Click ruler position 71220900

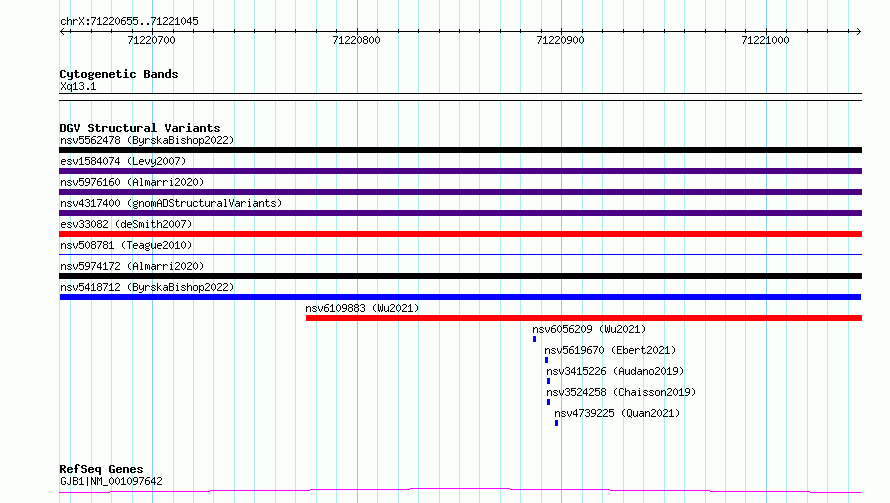[x=560, y=40]
